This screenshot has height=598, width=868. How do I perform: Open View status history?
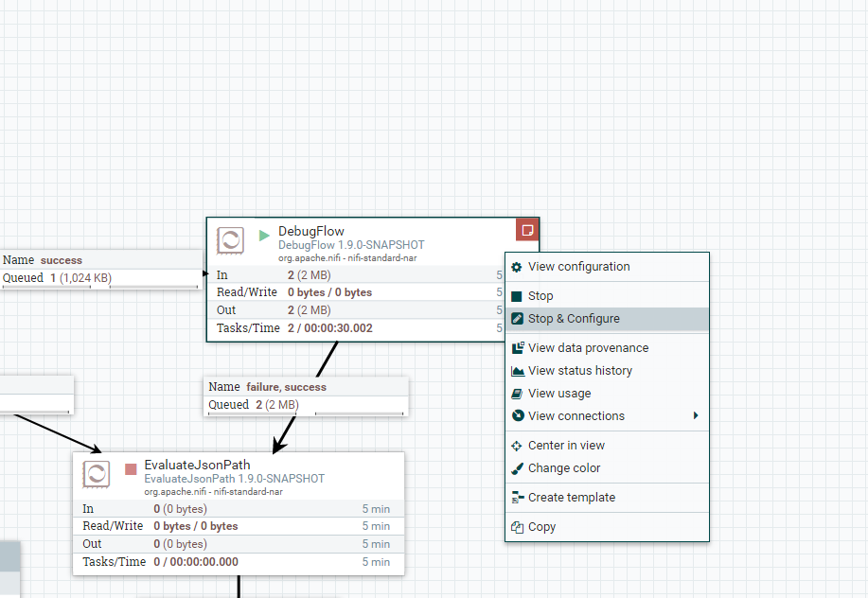[x=608, y=371]
